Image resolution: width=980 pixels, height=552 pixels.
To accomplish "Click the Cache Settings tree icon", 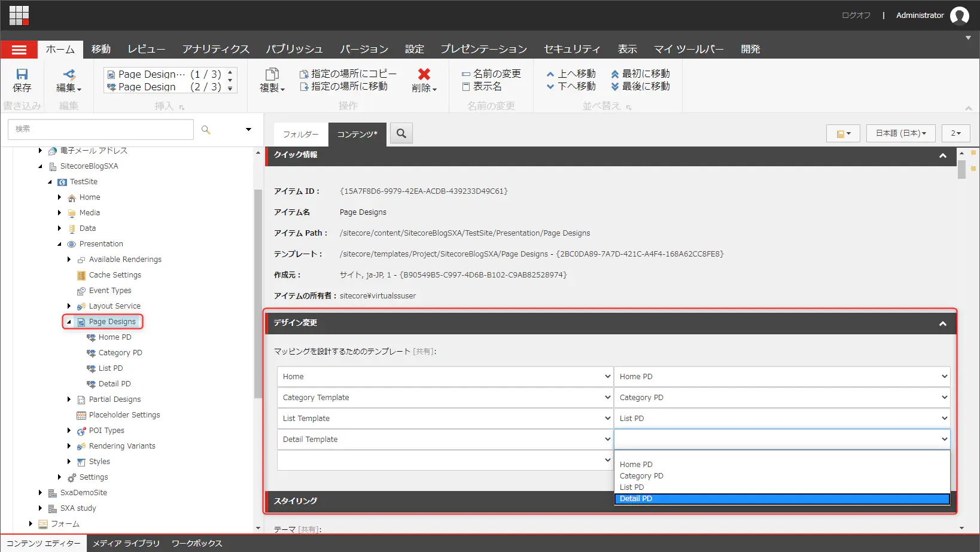I will (81, 275).
